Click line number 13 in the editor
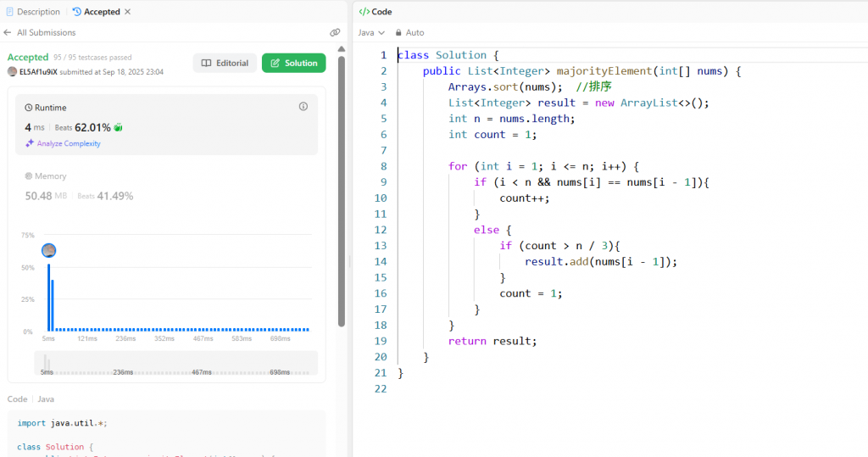The image size is (868, 457). [x=381, y=245]
